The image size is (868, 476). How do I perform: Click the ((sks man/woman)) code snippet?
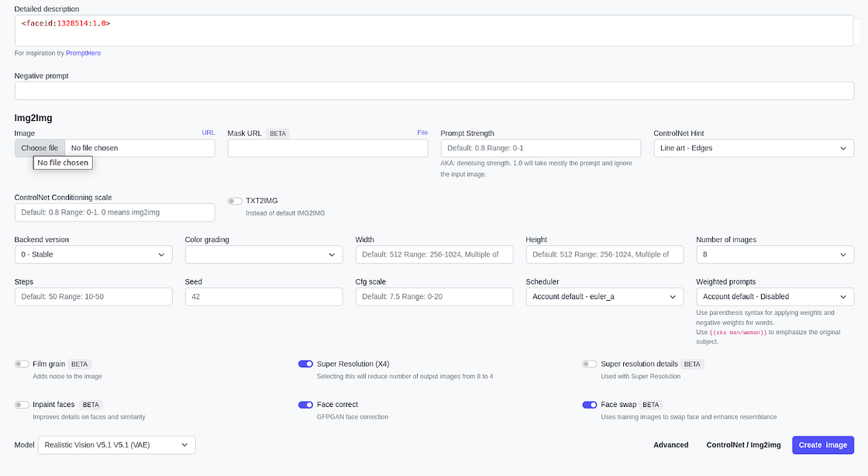pos(739,333)
